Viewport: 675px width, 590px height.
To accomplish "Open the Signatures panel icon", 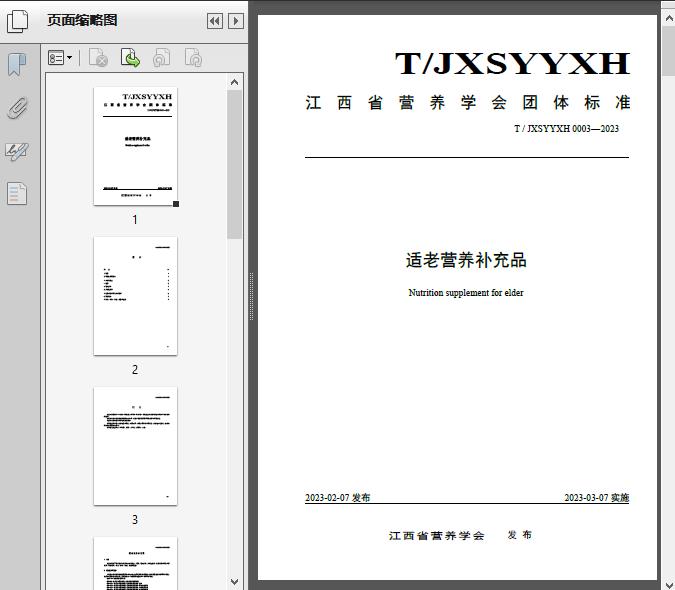I will pos(17,151).
